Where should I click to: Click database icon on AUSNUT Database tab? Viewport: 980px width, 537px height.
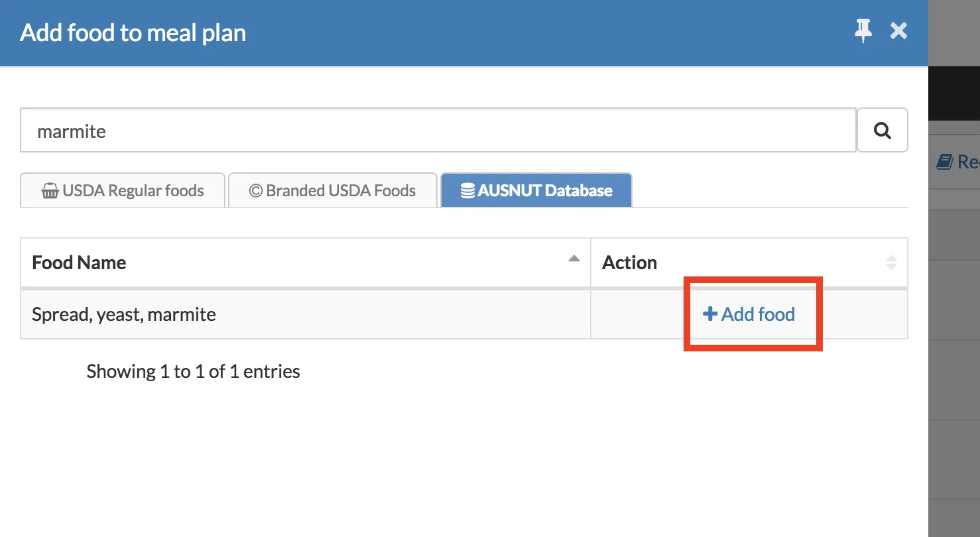[467, 191]
